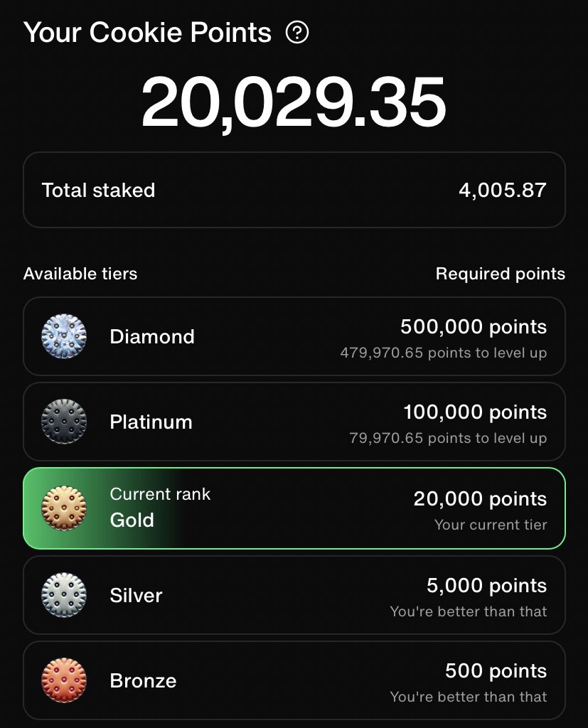Click the Platinum cookie icon

(64, 422)
